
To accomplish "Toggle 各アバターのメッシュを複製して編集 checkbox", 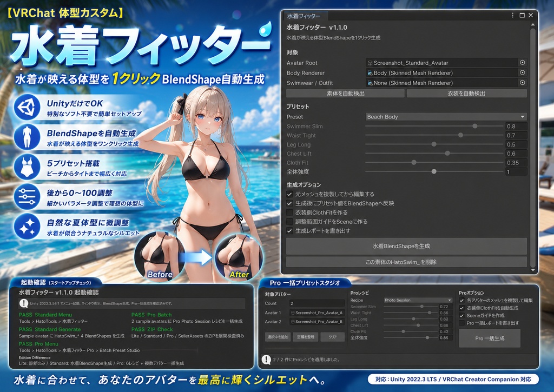I will pos(461,301).
